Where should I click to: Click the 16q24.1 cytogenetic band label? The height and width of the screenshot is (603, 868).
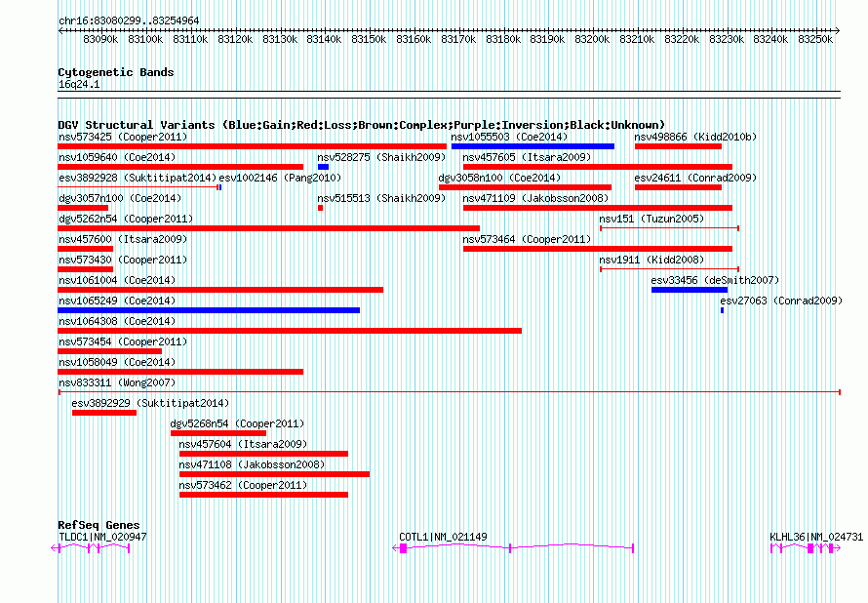79,84
